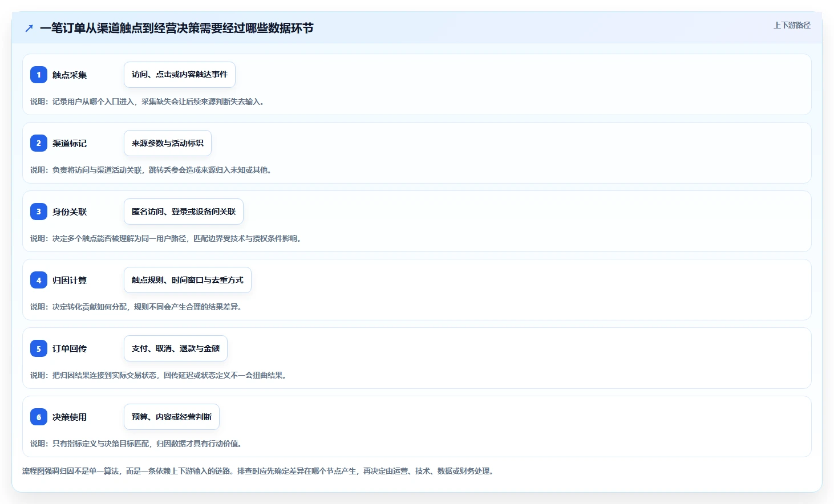Click the note about 匹配边界受技术与授权条件影响
Screen dimensions: 834x504
[166, 238]
